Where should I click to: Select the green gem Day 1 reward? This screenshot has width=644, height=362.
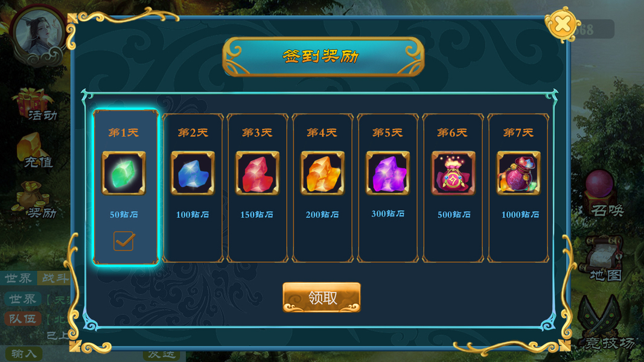point(124,173)
